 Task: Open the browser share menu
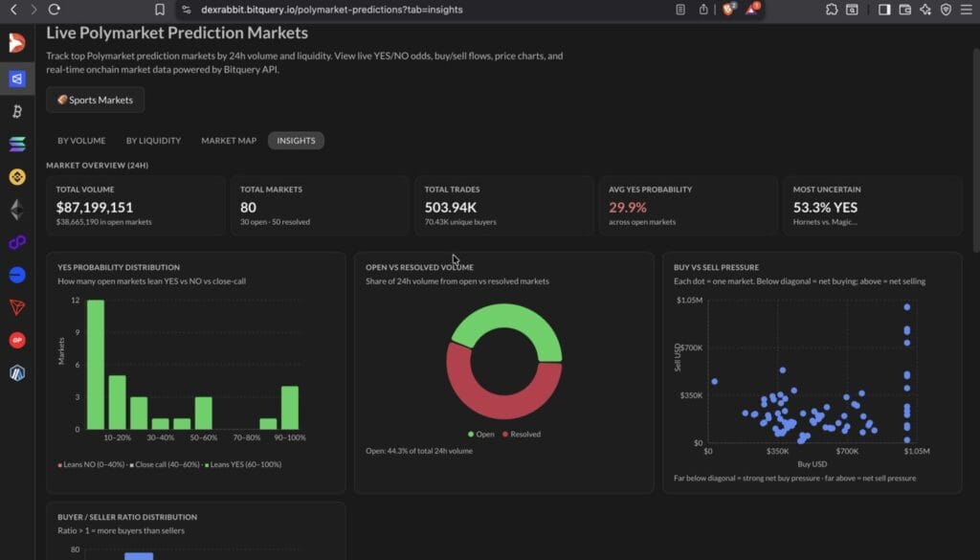pos(705,10)
